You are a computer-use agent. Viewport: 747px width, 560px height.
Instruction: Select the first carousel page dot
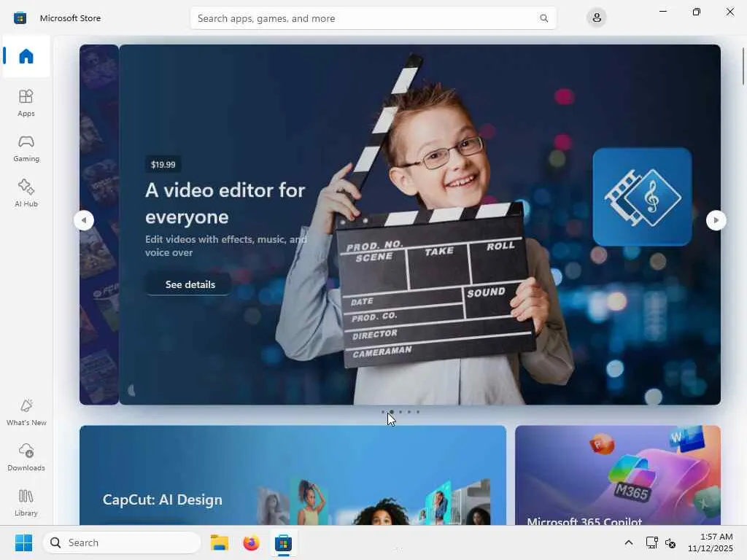tap(382, 412)
